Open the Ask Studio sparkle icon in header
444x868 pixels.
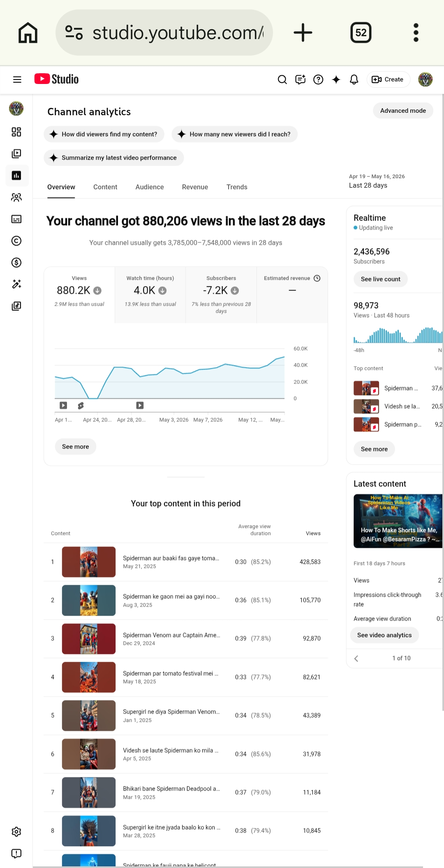pos(336,79)
